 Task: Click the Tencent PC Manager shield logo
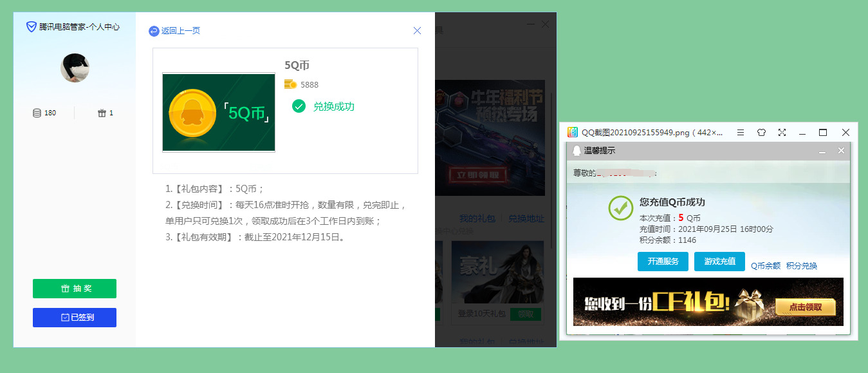click(31, 26)
